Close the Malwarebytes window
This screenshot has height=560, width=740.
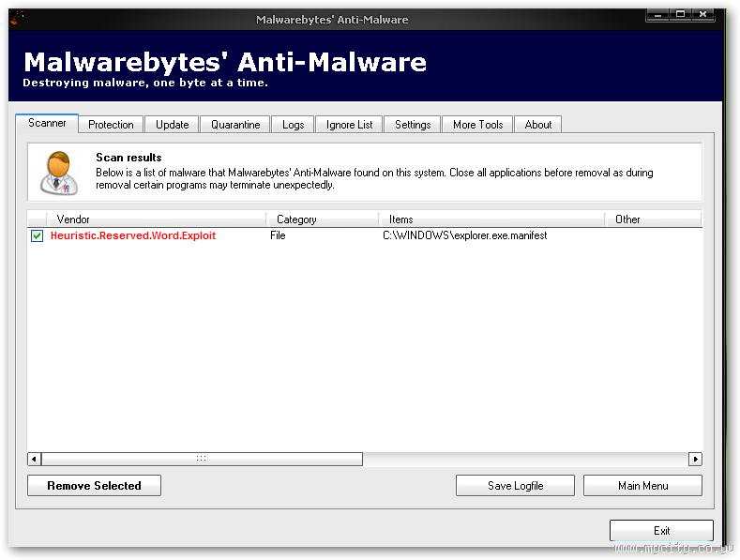[x=702, y=15]
